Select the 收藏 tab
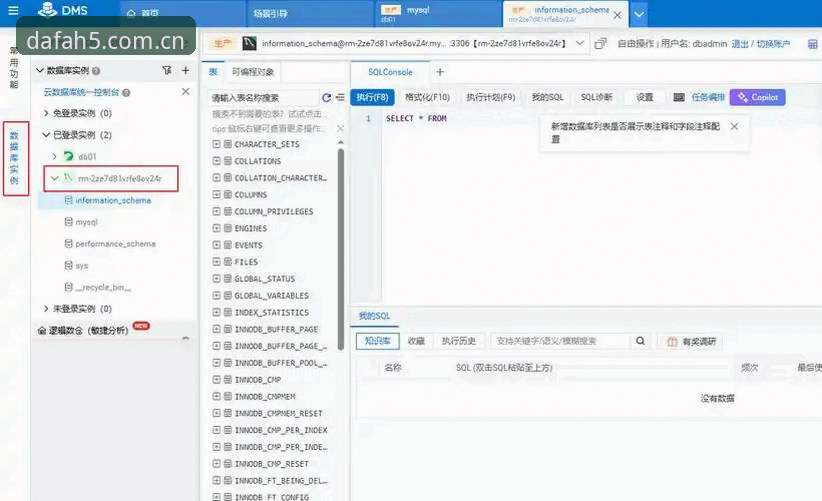Viewport: 822px width, 501px height. (416, 341)
